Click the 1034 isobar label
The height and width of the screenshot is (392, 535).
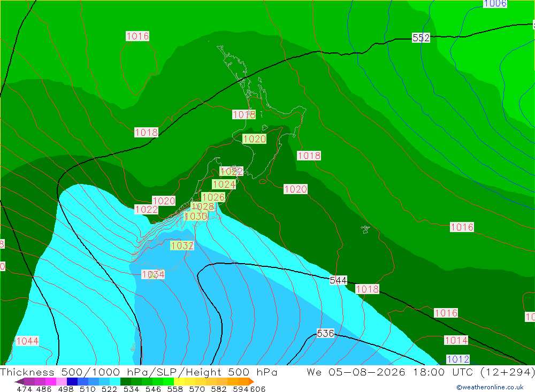(x=153, y=274)
